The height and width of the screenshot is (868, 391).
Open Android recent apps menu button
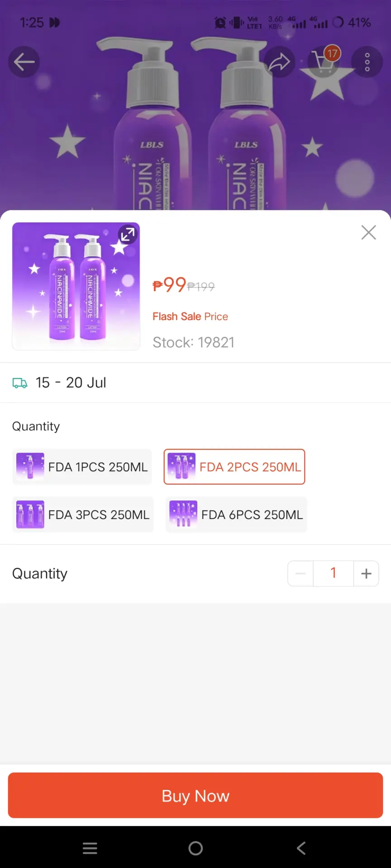90,848
